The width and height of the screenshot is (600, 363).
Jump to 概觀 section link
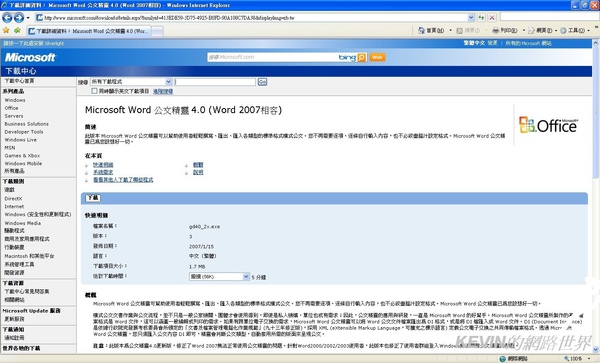pos(198,165)
